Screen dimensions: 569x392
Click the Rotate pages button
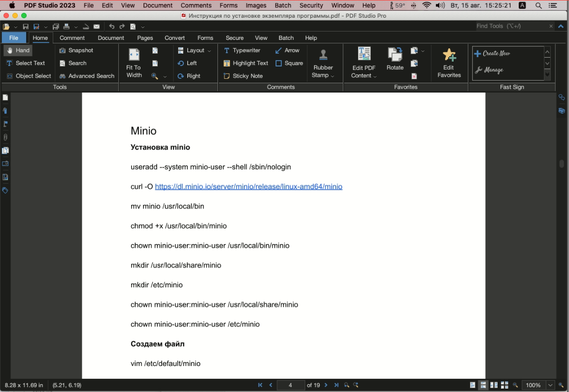pyautogui.click(x=395, y=59)
